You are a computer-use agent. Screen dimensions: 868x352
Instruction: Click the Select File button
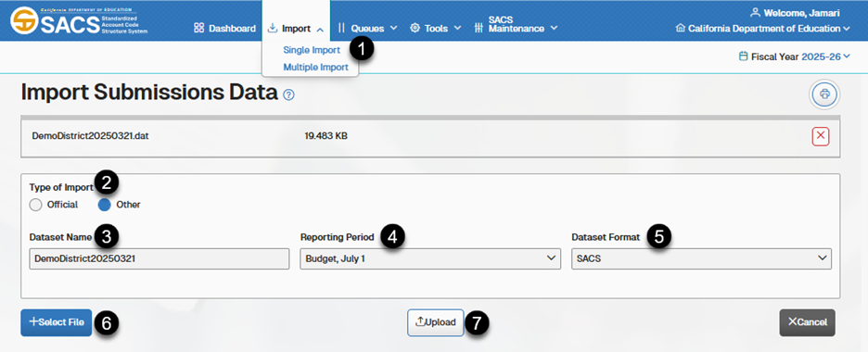click(57, 322)
